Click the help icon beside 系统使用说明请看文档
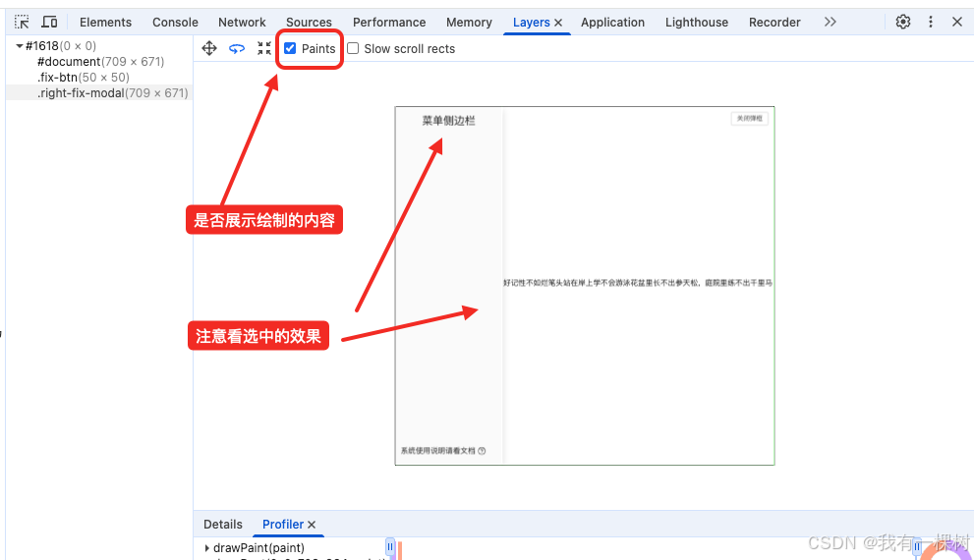 tap(482, 451)
